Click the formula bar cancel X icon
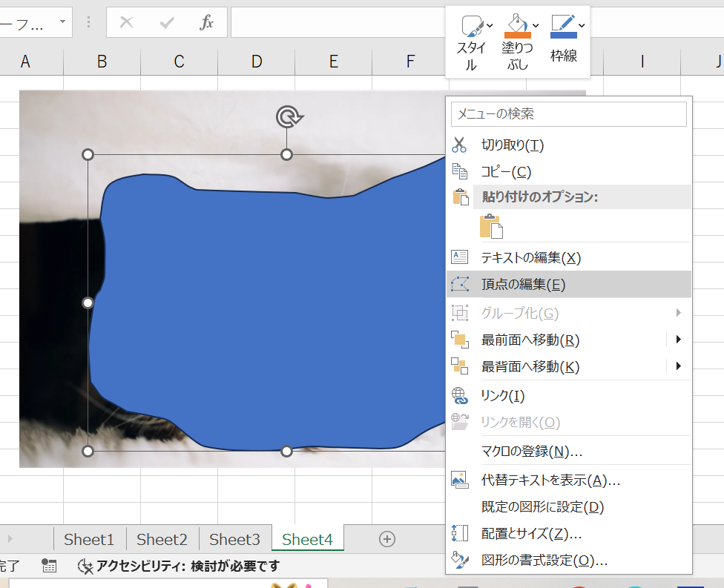 tap(127, 22)
